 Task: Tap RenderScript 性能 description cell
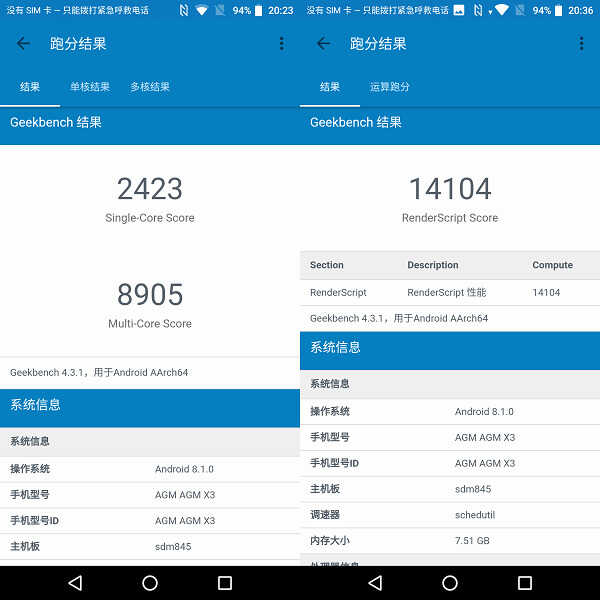pos(447,293)
